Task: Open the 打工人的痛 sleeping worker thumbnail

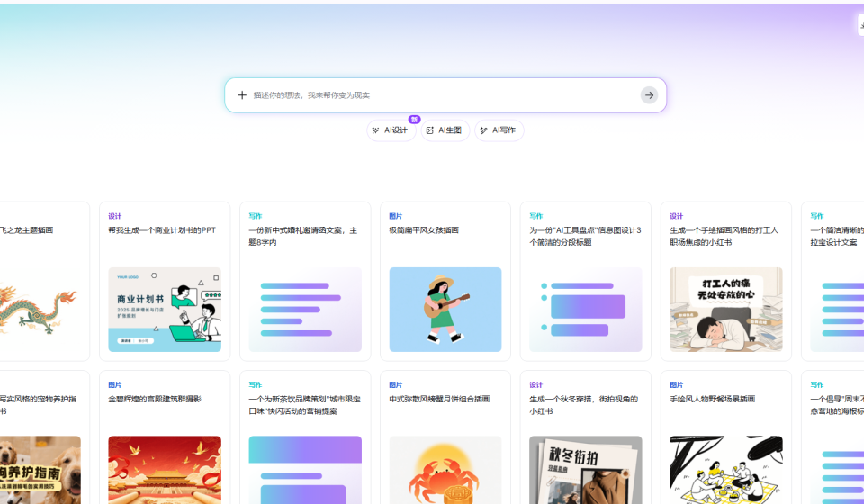Action: click(726, 310)
